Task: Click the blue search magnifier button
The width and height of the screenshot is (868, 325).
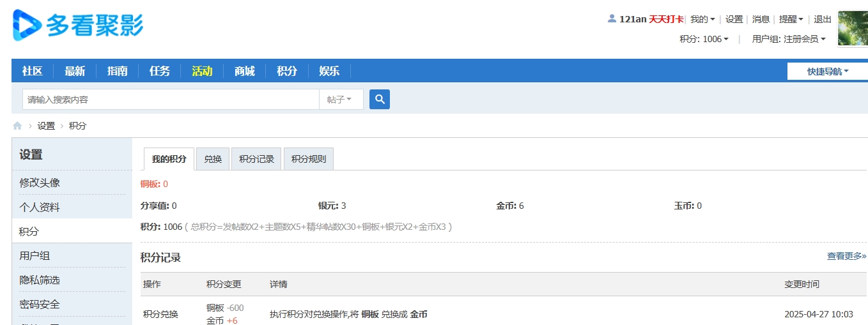Action: pyautogui.click(x=380, y=99)
